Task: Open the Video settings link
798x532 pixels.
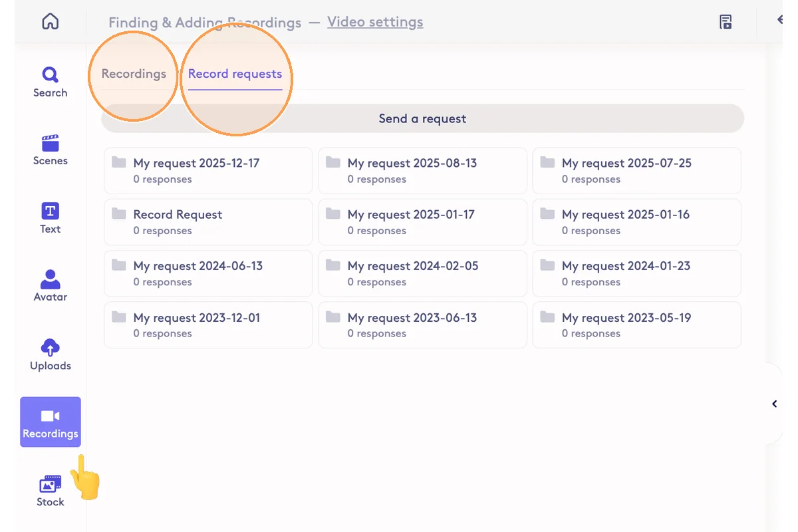Action: 375,22
